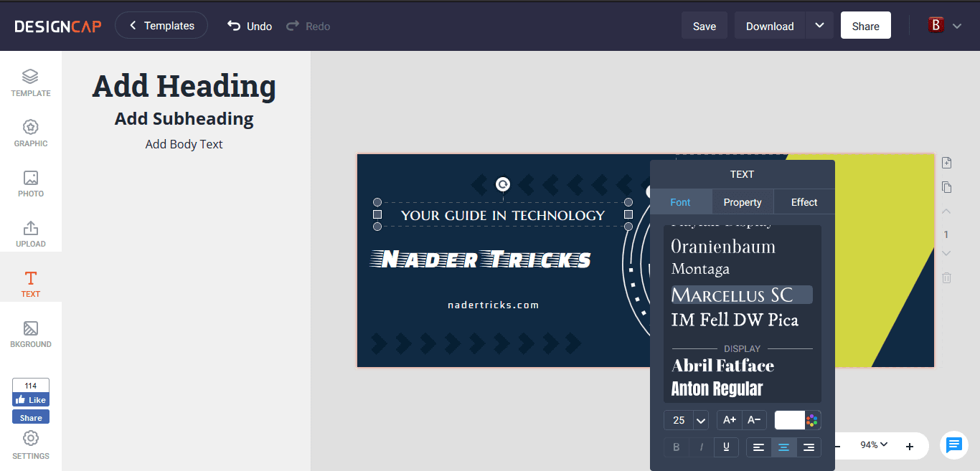Screen dimensions: 980x471
Task: Switch to the Font tab
Action: pos(680,202)
